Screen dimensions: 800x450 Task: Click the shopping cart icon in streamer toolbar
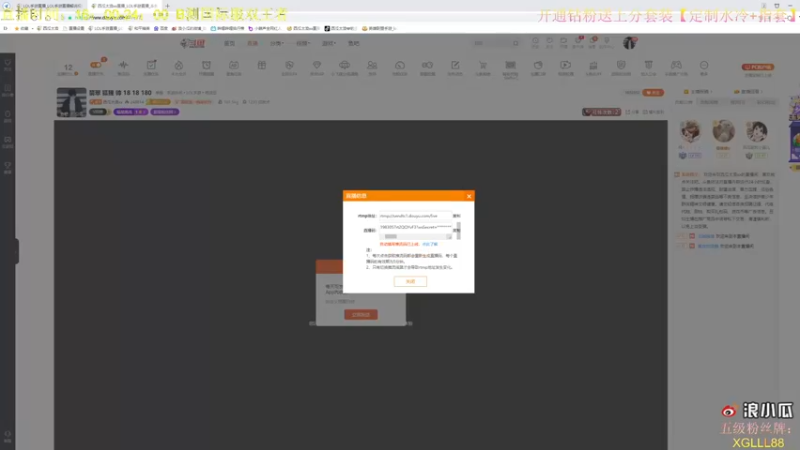pyautogui.click(x=483, y=67)
